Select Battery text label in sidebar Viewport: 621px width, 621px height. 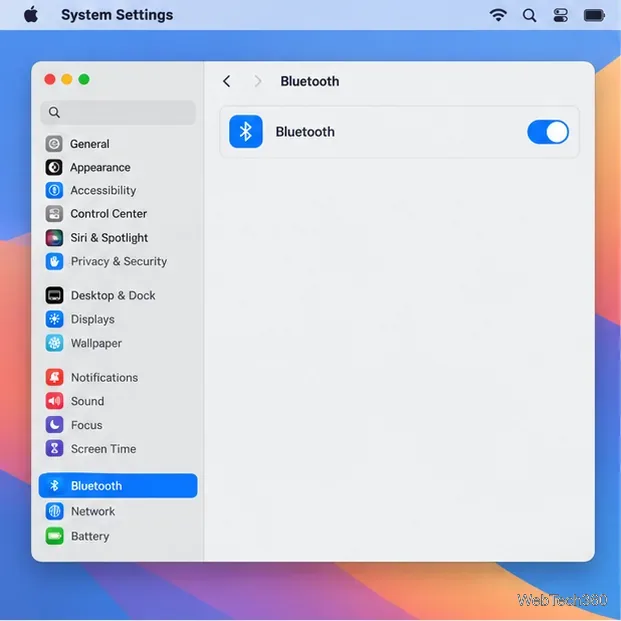90,536
